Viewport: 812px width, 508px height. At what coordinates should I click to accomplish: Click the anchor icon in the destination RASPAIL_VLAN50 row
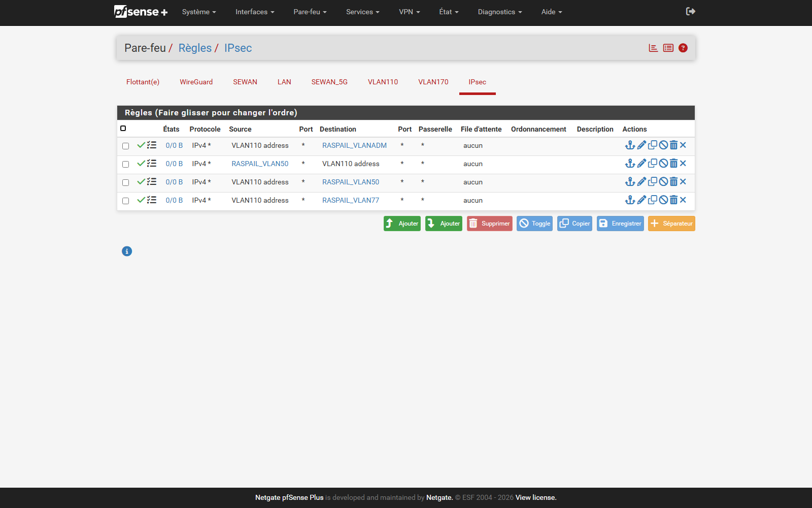click(x=630, y=182)
